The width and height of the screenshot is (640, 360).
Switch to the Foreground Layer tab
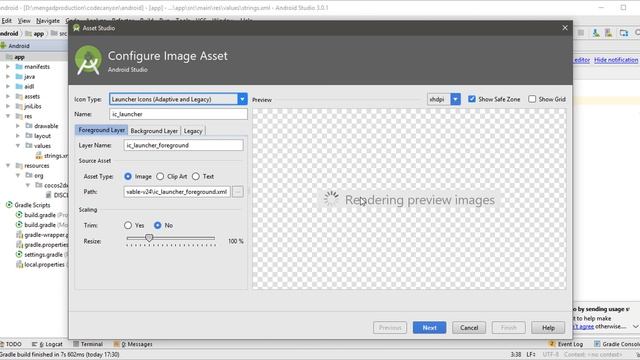click(x=102, y=130)
